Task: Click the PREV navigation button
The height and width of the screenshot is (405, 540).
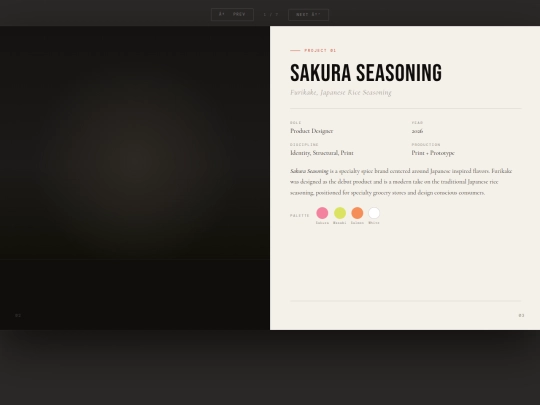Action: [232, 14]
